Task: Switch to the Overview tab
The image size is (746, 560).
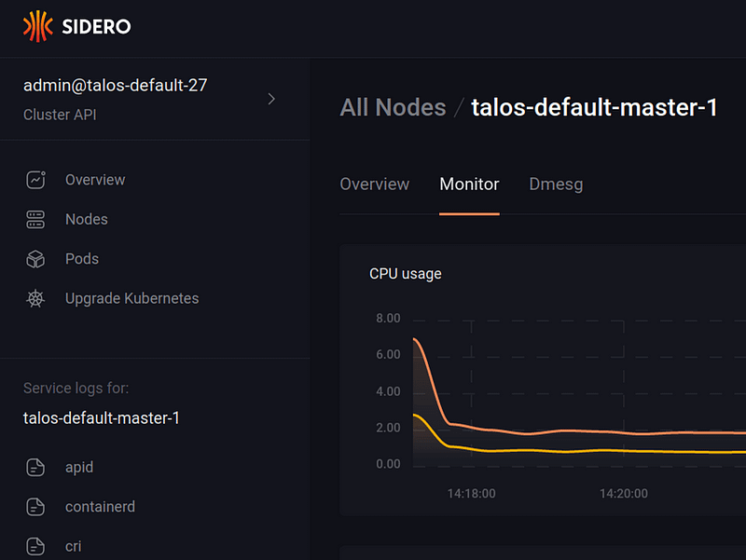Action: coord(375,184)
